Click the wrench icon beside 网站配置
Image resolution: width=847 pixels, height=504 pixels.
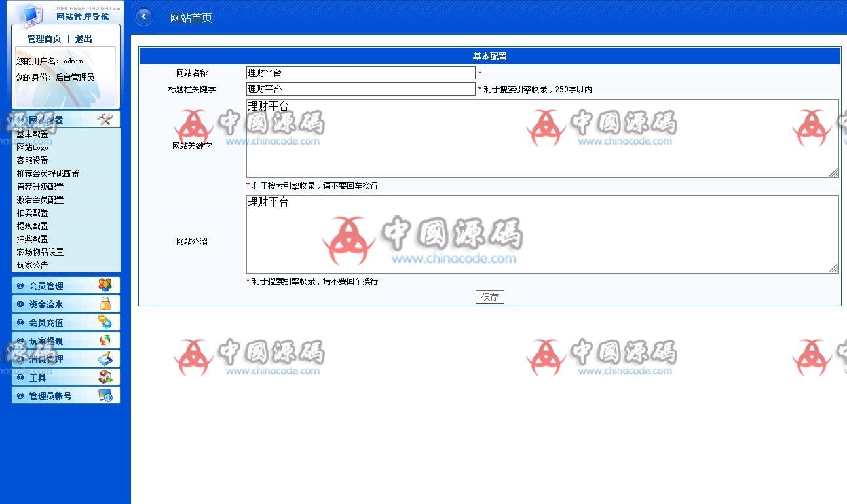(105, 119)
